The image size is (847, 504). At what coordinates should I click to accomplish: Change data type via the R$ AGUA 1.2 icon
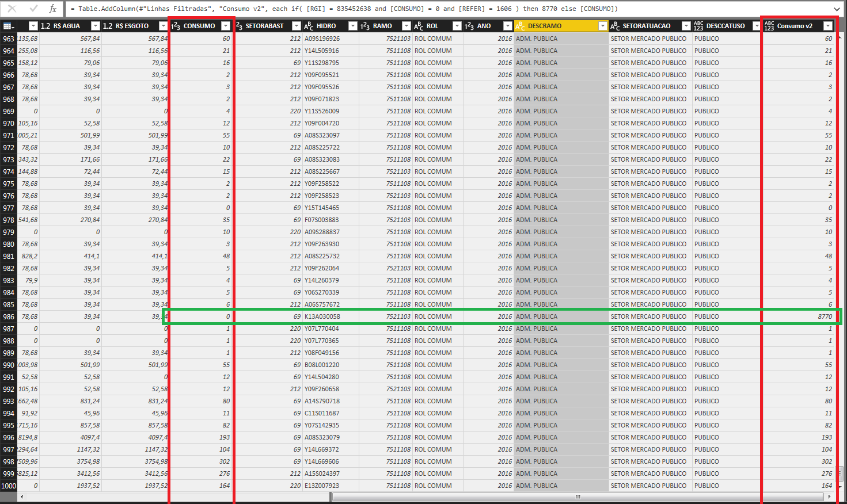45,26
